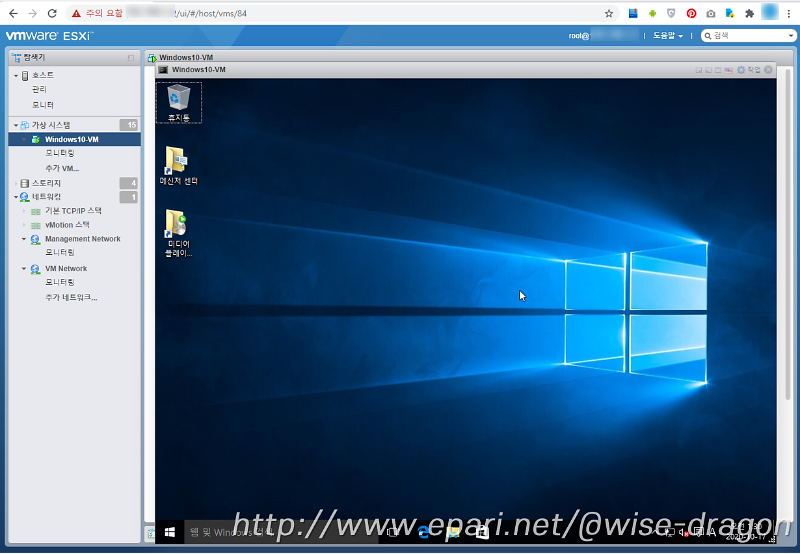This screenshot has height=554, width=800.
Task: Collapse the Management Network node arrow
Action: pos(24,239)
